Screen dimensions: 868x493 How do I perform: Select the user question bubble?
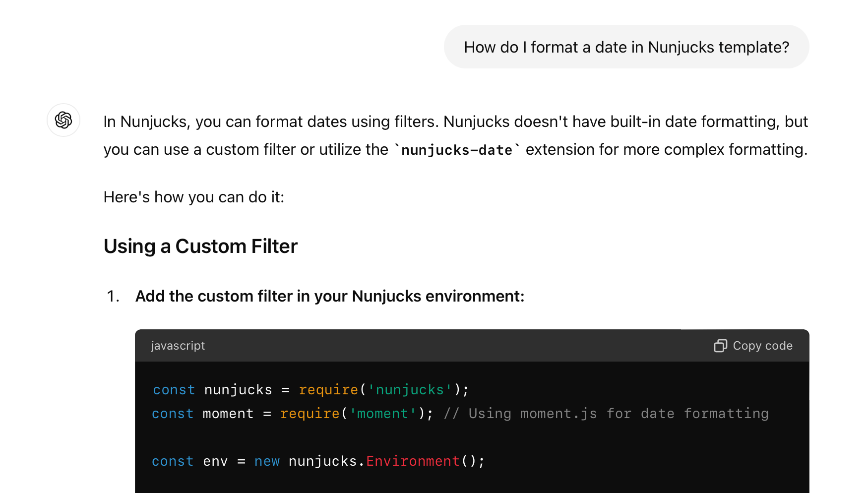tap(626, 47)
